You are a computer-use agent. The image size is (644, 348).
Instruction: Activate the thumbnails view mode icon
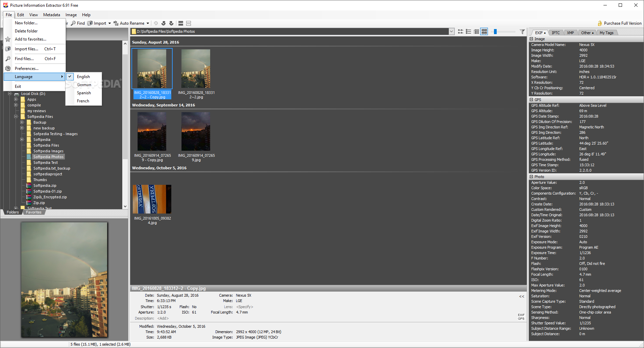click(484, 31)
